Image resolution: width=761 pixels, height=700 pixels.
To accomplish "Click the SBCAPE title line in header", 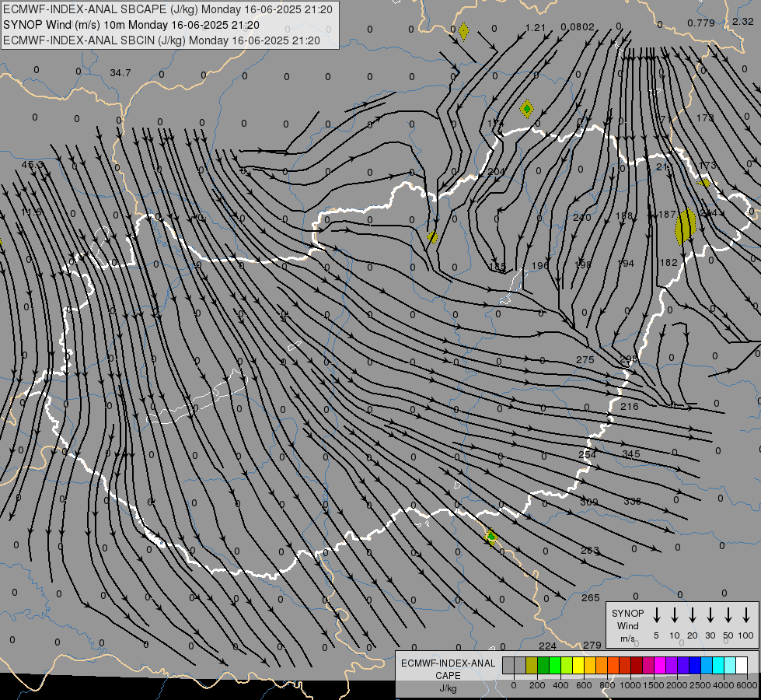I will point(168,9).
